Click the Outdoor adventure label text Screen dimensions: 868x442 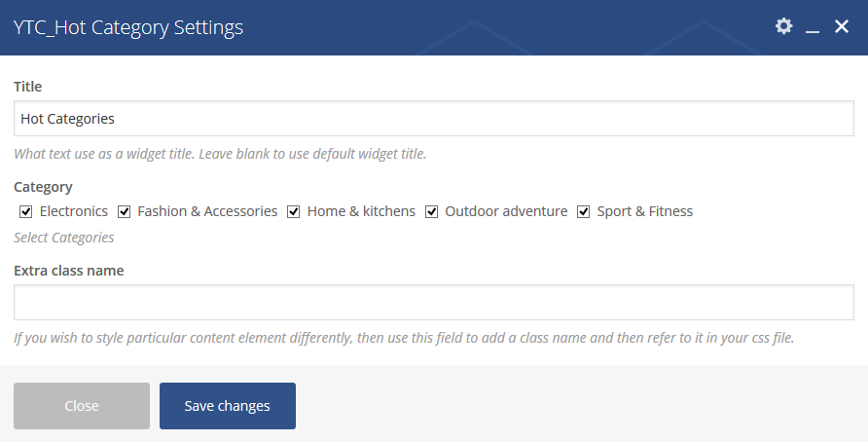click(x=506, y=211)
